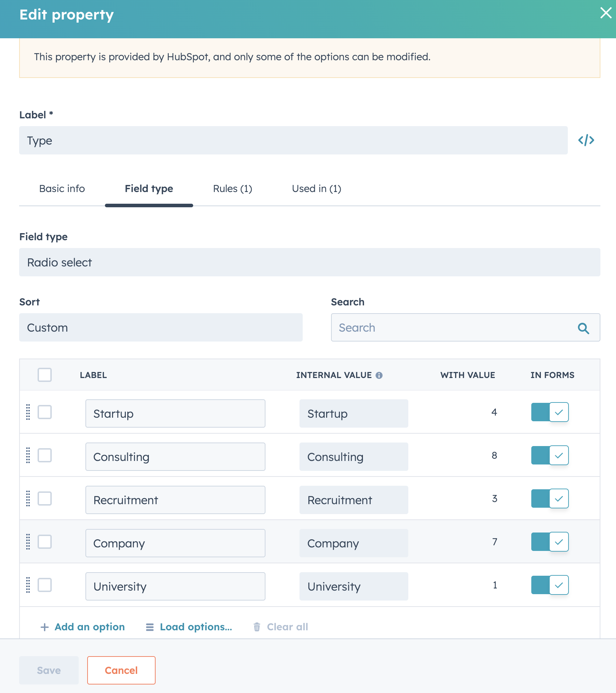Screen dimensions: 616x693
Task: Close the Edit property panel
Action: pos(606,13)
